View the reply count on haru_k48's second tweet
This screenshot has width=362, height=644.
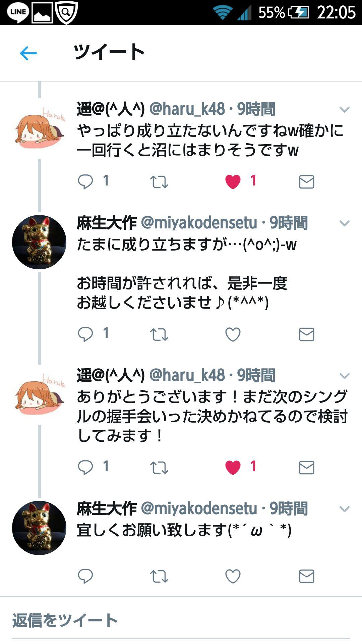pos(106,466)
